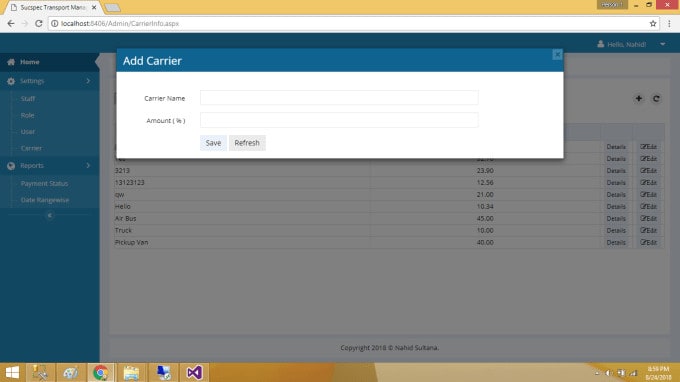Open Chrome from the taskbar

101,372
